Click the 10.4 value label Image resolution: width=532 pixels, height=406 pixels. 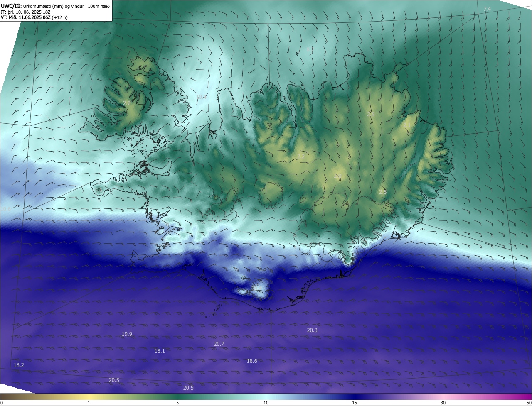201,97
